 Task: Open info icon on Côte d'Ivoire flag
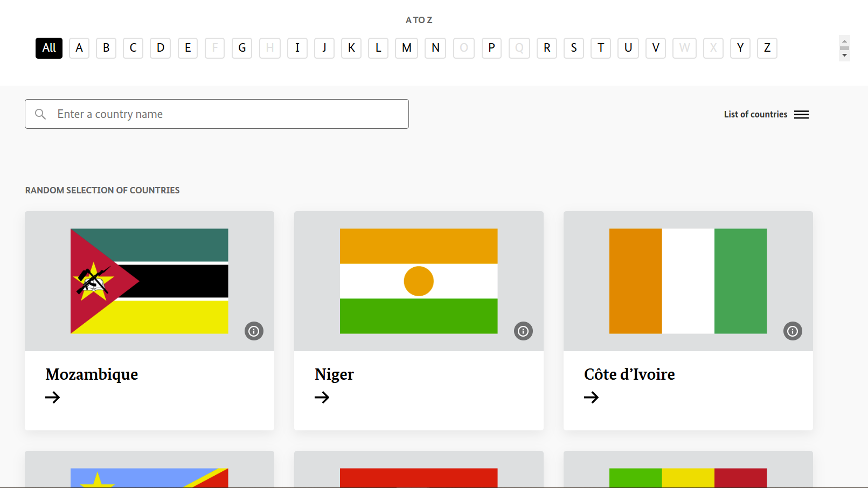tap(793, 331)
